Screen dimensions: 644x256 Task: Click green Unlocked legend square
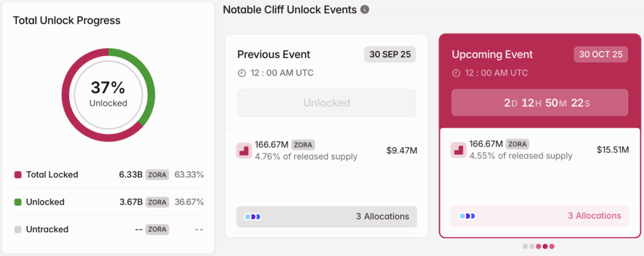(x=18, y=203)
